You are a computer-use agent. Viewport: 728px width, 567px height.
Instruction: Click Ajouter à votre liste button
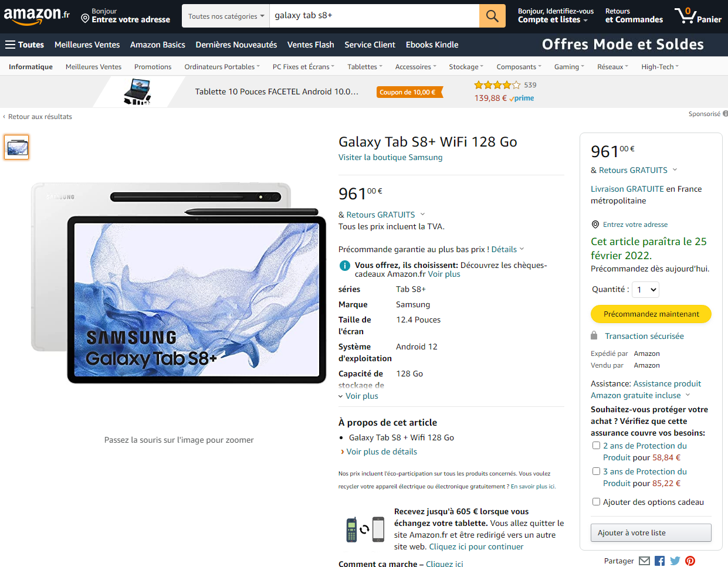pos(651,532)
